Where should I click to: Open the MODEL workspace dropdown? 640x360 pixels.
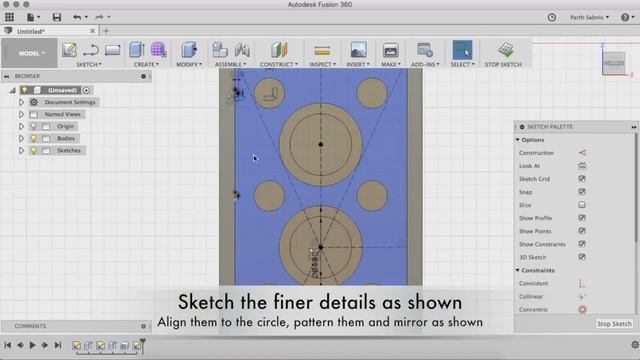point(30,53)
